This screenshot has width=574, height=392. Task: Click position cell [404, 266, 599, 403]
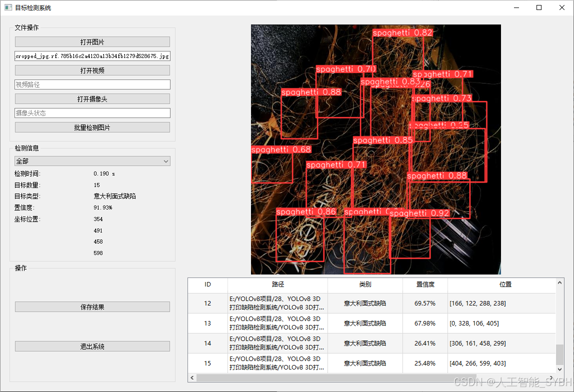[x=501, y=363]
